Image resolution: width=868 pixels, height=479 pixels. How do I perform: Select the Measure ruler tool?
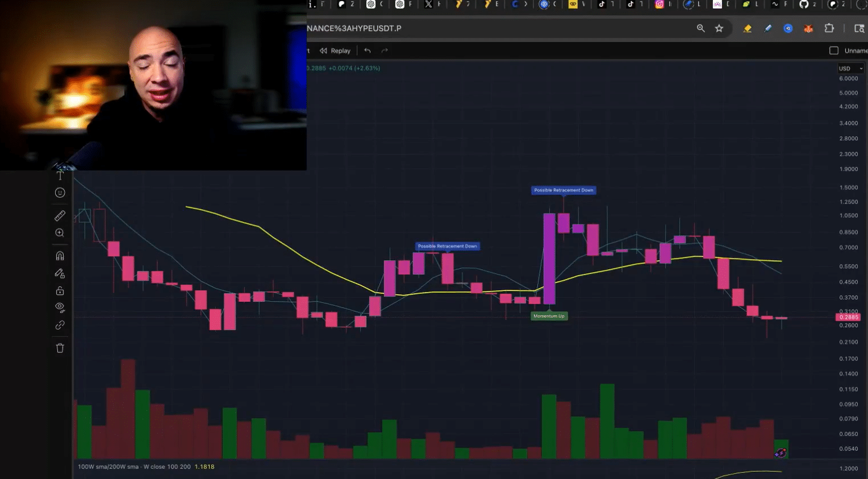tap(60, 215)
